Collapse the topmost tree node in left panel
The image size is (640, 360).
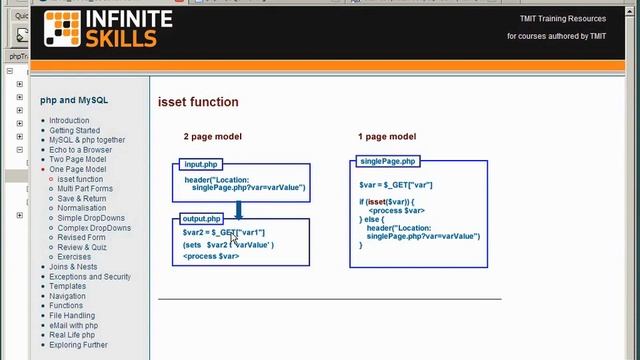10,71
